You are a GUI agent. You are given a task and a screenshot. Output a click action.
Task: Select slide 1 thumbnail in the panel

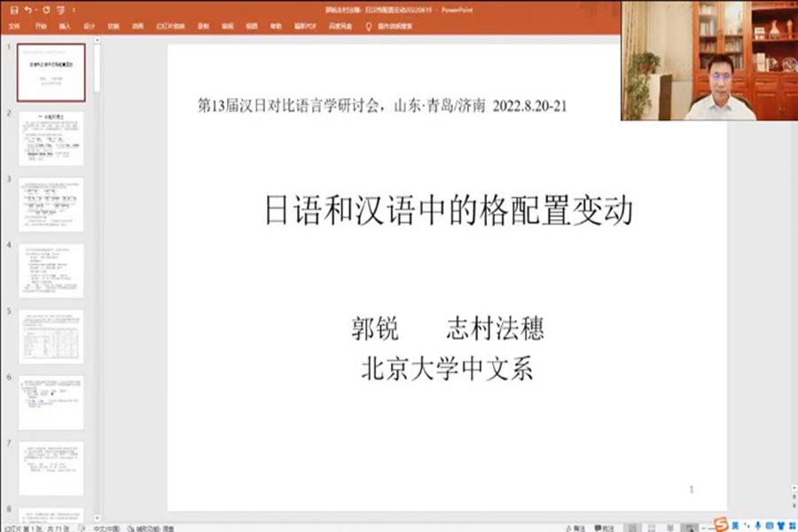pos(51,73)
